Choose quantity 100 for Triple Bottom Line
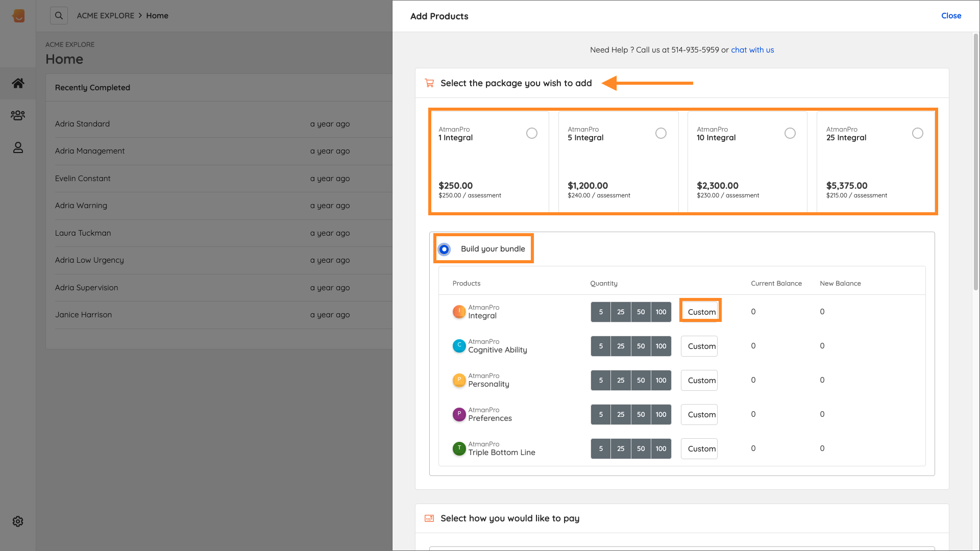Image resolution: width=980 pixels, height=551 pixels. coord(661,448)
